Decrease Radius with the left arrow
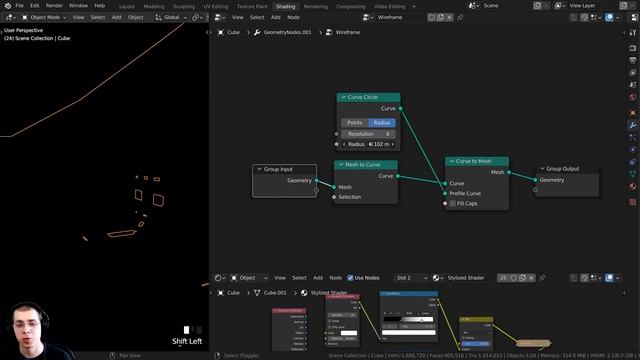The width and height of the screenshot is (640, 360). [344, 144]
